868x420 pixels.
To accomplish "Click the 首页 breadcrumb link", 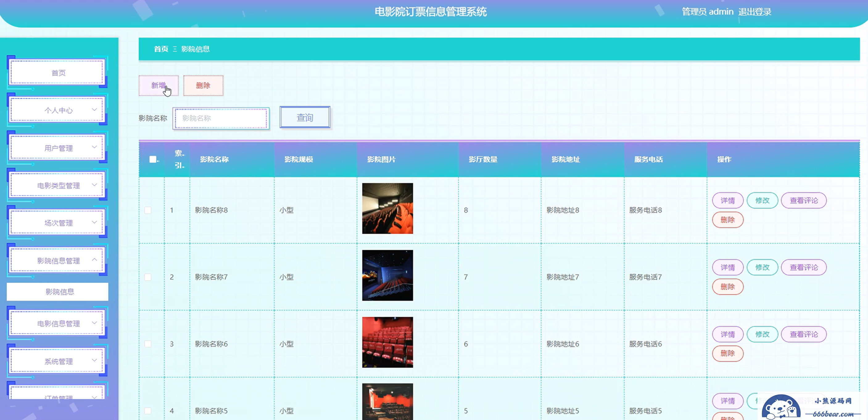I will pyautogui.click(x=161, y=49).
